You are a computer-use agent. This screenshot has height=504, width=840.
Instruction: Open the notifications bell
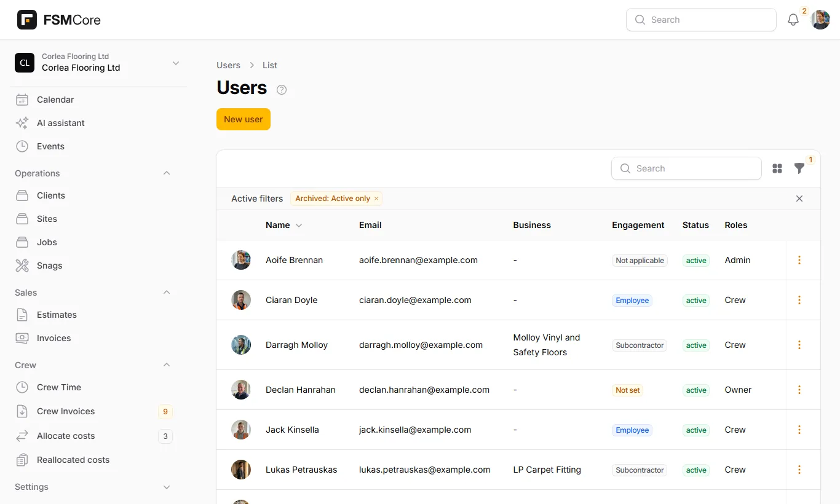coord(793,20)
